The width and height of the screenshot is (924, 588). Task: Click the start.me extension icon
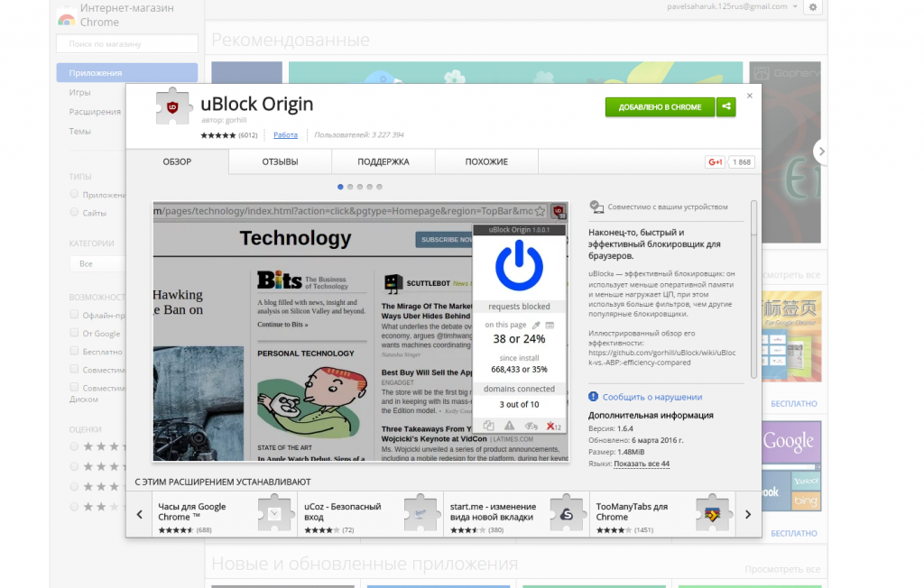click(567, 514)
